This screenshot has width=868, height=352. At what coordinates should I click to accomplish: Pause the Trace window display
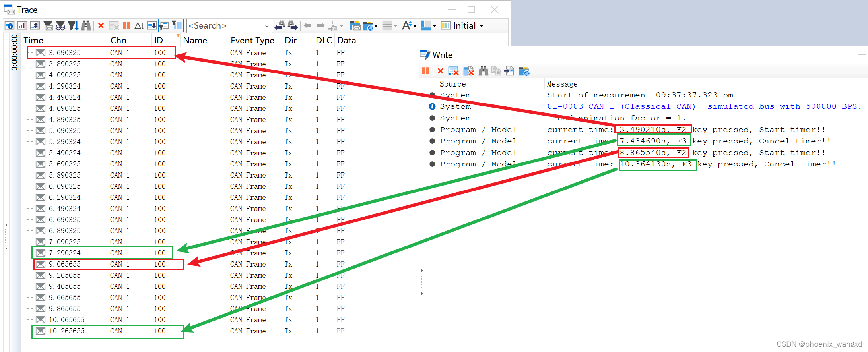point(126,26)
